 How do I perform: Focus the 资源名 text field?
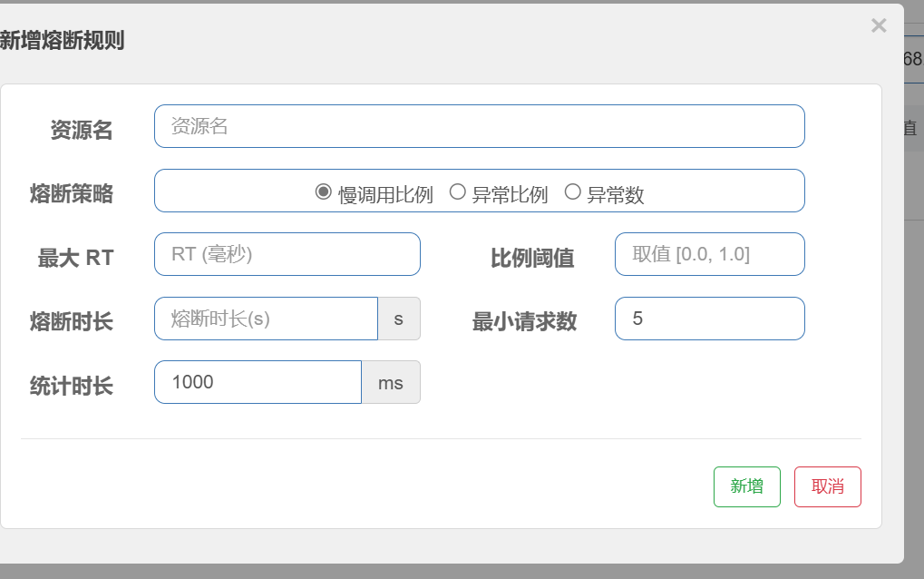click(479, 126)
